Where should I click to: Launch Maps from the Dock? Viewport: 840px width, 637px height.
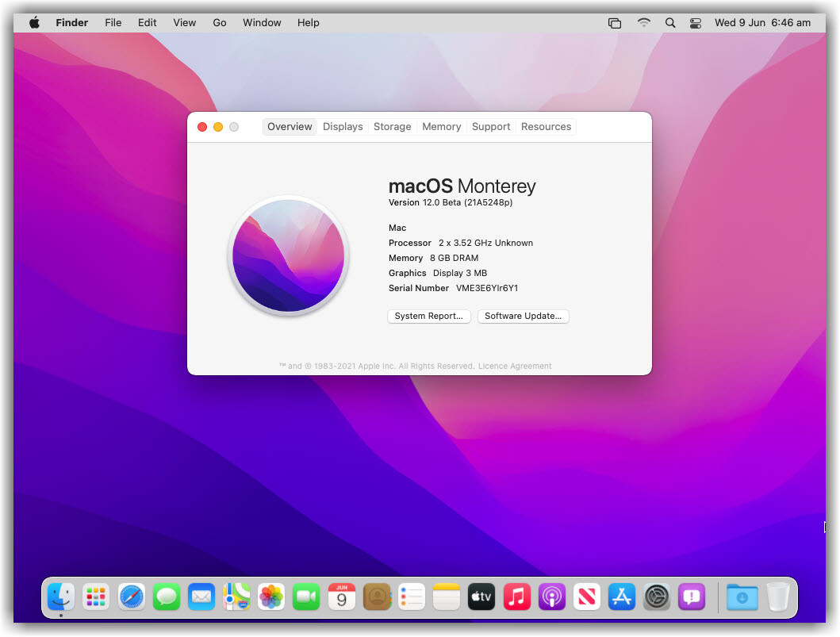(236, 597)
